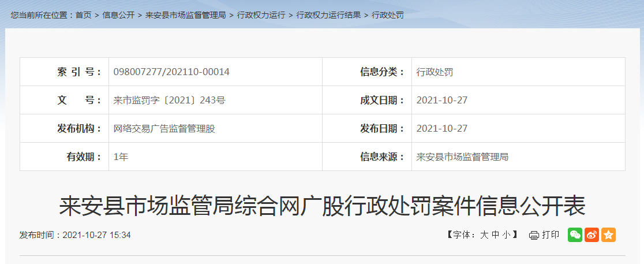644x264 pixels.
Task: Click the 信息分类 label
Action: [383, 72]
